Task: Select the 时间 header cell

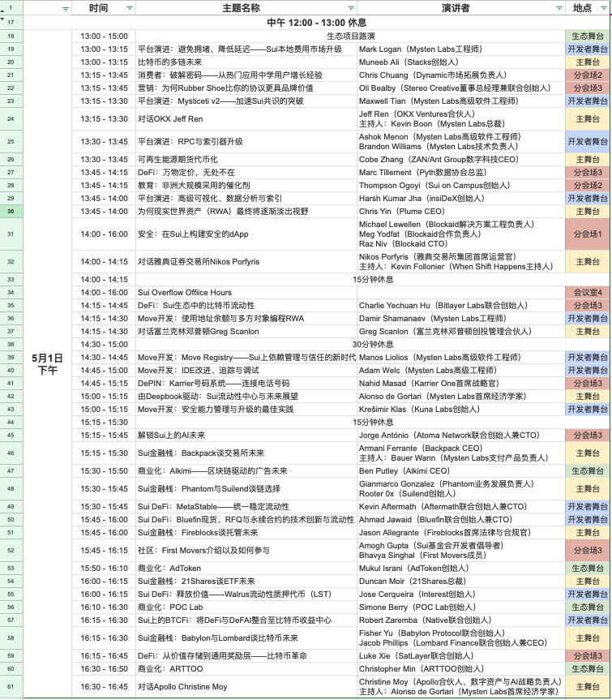Action: click(104, 7)
